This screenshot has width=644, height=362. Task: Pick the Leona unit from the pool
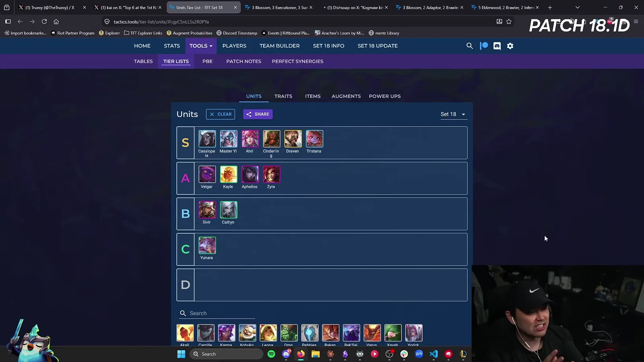tap(268, 333)
